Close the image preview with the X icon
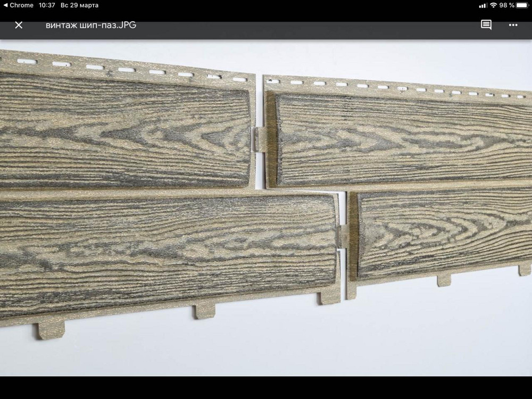Screen dimensions: 532x399 click(x=19, y=25)
